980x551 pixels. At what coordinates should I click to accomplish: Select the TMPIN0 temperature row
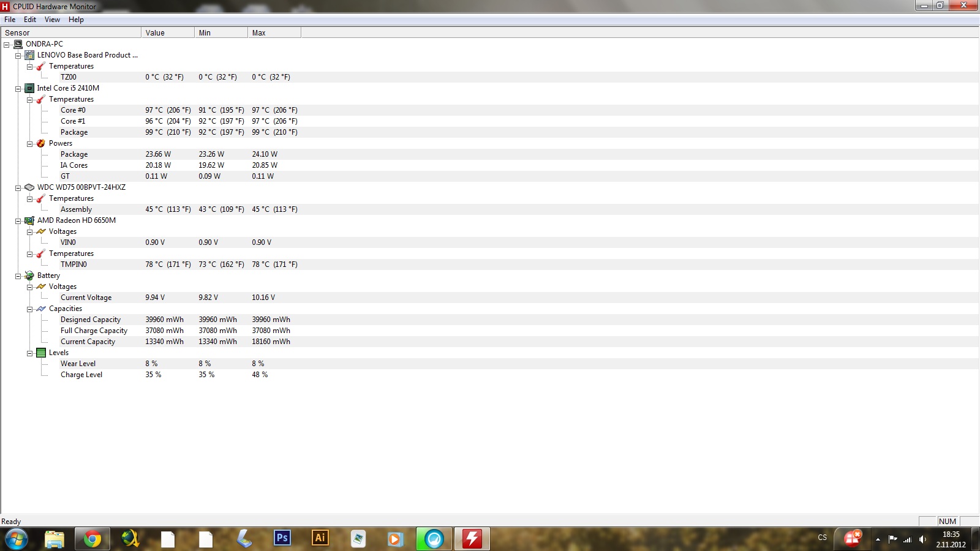coord(490,264)
